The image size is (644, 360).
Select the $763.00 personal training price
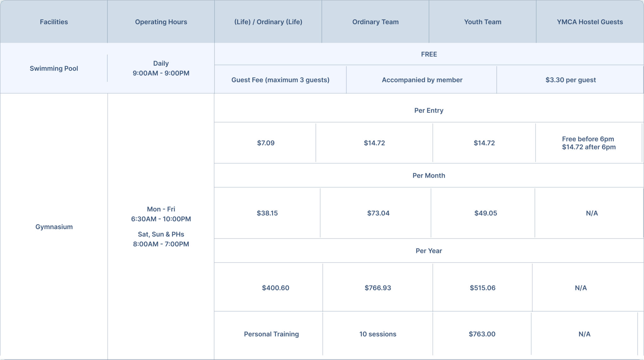coord(482,334)
